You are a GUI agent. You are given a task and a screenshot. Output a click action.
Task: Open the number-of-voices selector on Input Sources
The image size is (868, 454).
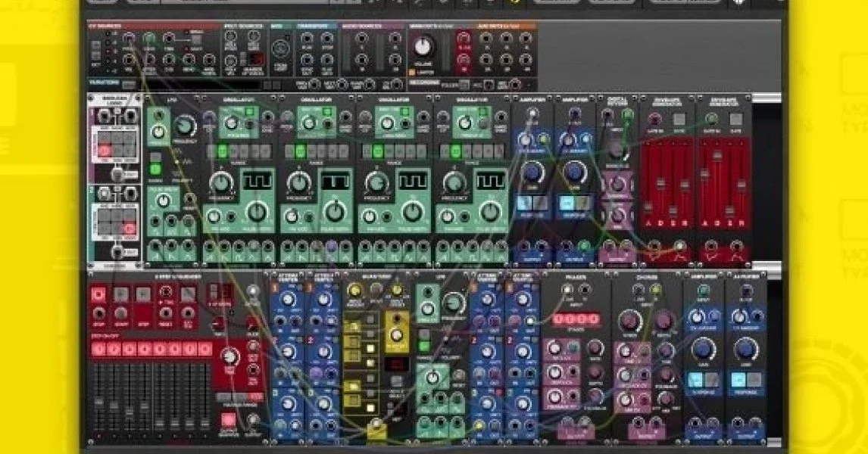[254, 60]
